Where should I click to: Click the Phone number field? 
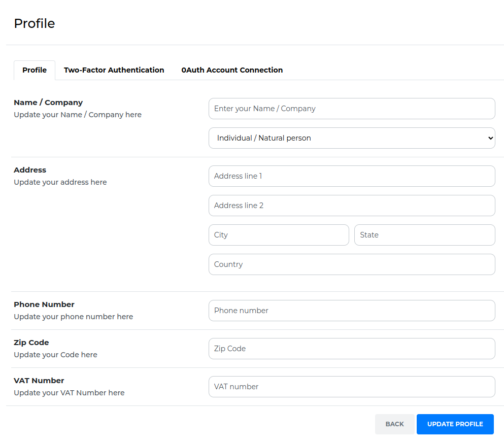[x=352, y=311]
